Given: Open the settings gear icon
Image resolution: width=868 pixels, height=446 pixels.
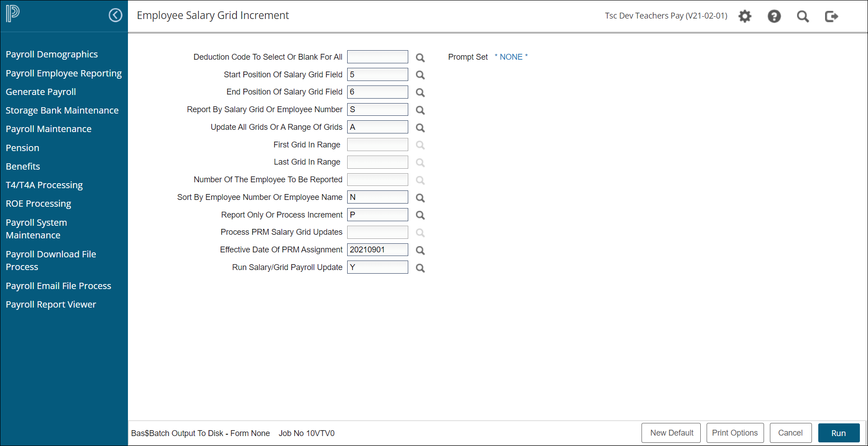Looking at the screenshot, I should (745, 17).
